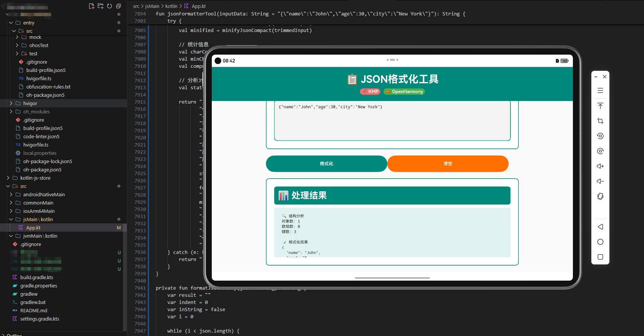The height and width of the screenshot is (336, 644).
Task: Take an emulator screenshot with crop icon
Action: coord(600,121)
